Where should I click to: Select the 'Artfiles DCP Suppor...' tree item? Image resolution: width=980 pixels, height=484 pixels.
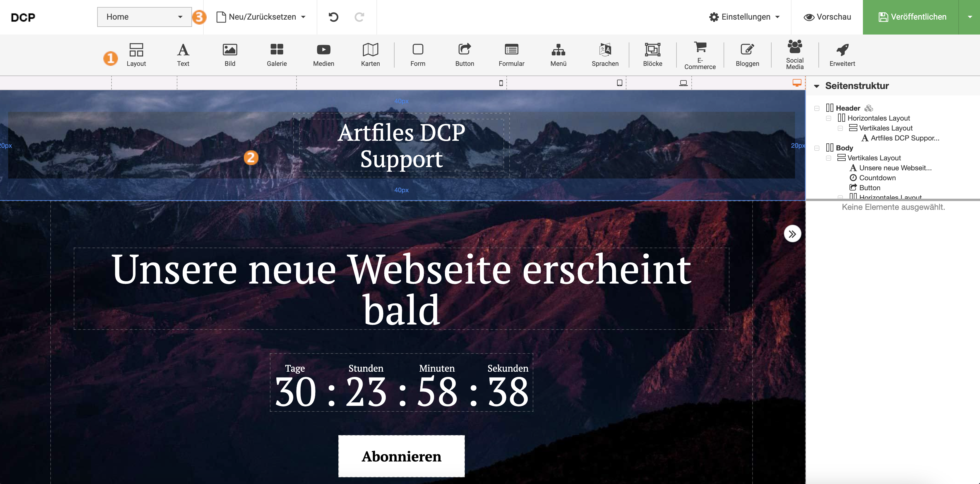[905, 138]
